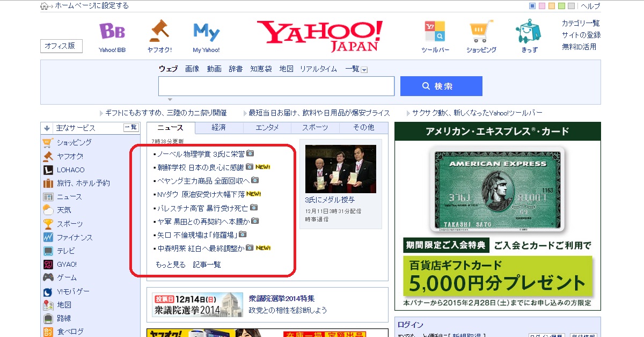Image resolution: width=644 pixels, height=337 pixels.
Task: Open the 記事一覧 link
Action: [207, 265]
